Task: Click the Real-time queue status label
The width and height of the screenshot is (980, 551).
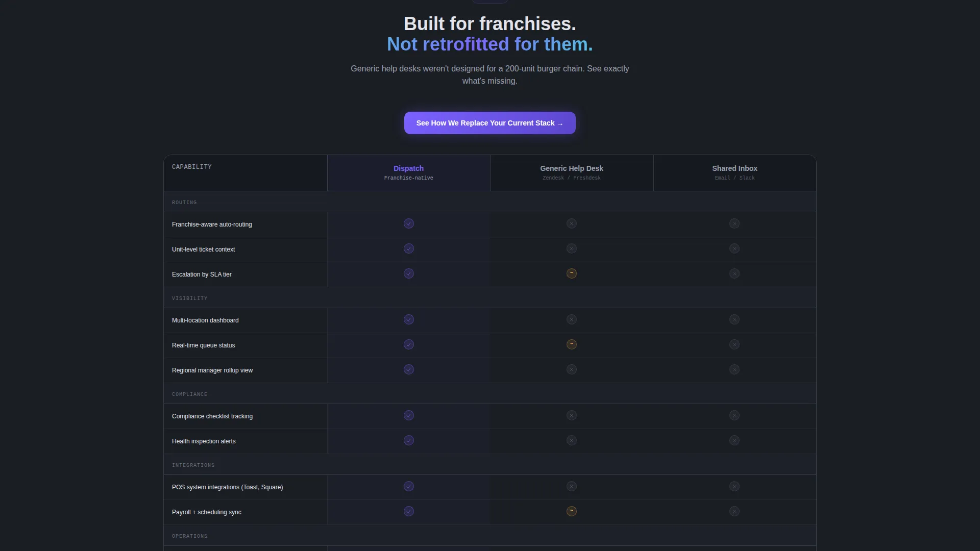Action: point(204,345)
